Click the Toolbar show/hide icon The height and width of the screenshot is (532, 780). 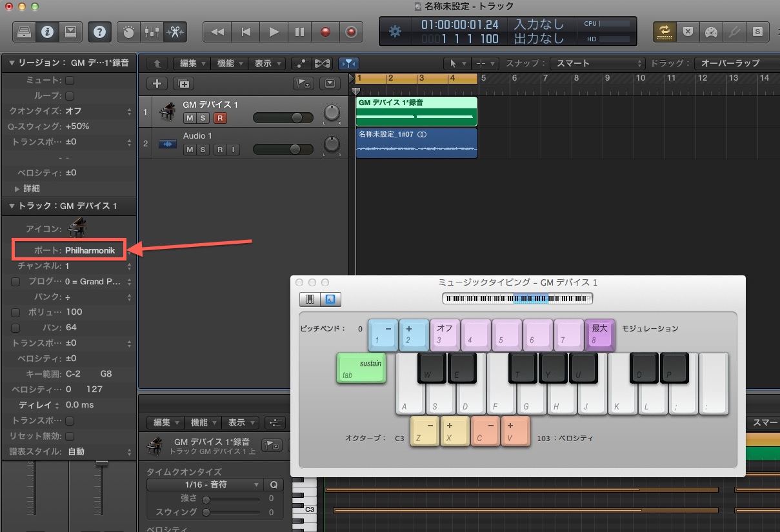[70, 31]
